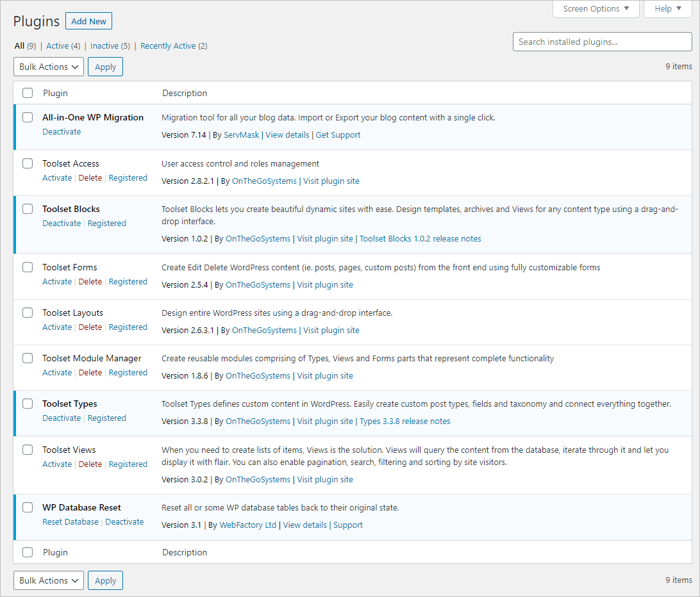This screenshot has height=597, width=700.
Task: View details for WP Database Reset
Action: tap(305, 525)
